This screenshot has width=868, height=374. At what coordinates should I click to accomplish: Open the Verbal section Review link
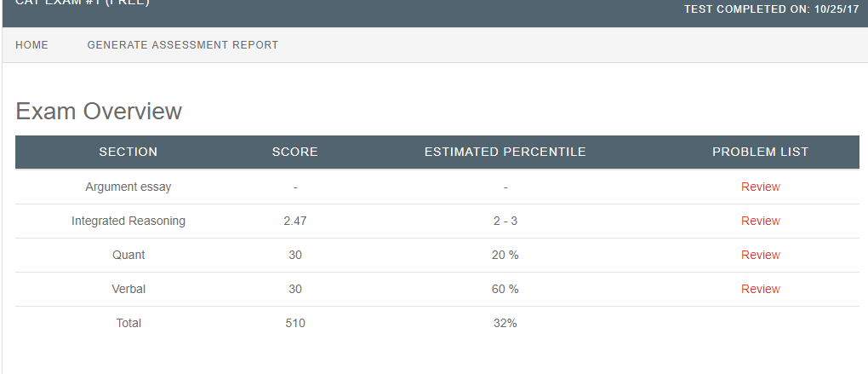point(760,289)
